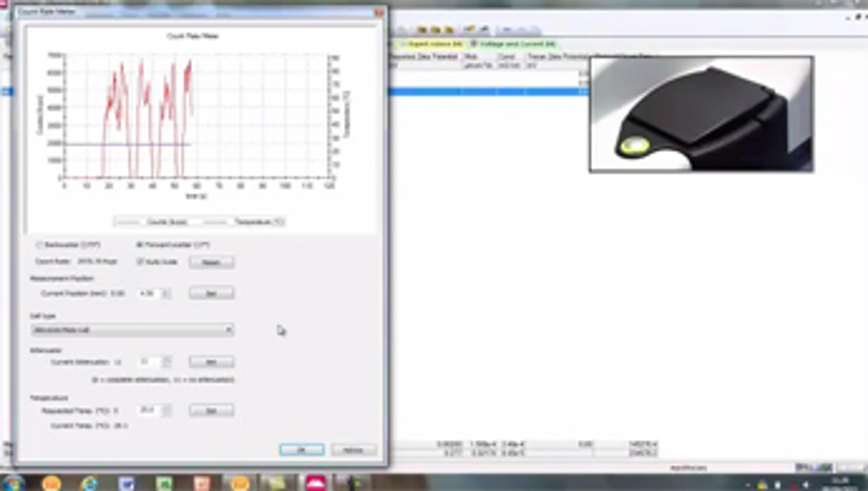This screenshot has height=491, width=868.
Task: Open the Windows Start menu
Action: (x=14, y=483)
